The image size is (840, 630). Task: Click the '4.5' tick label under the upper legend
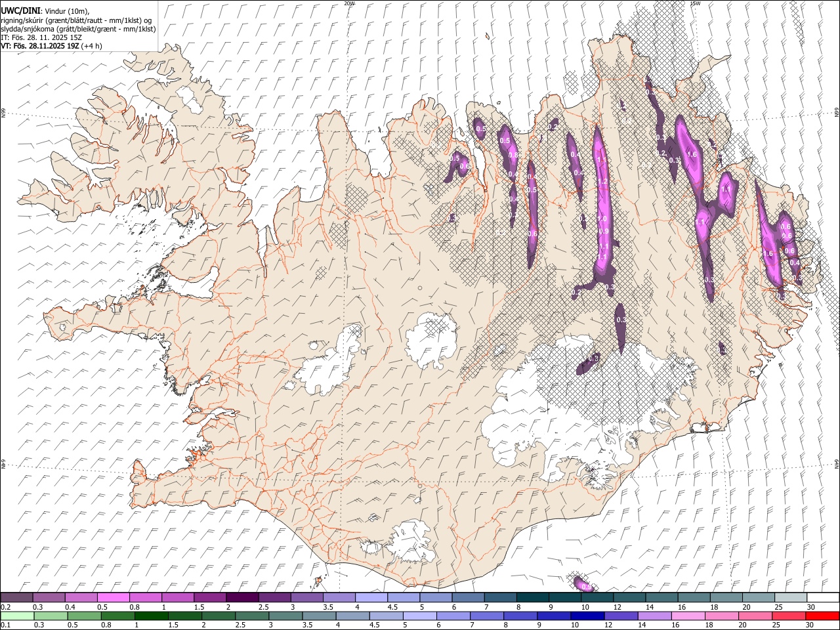click(x=392, y=607)
